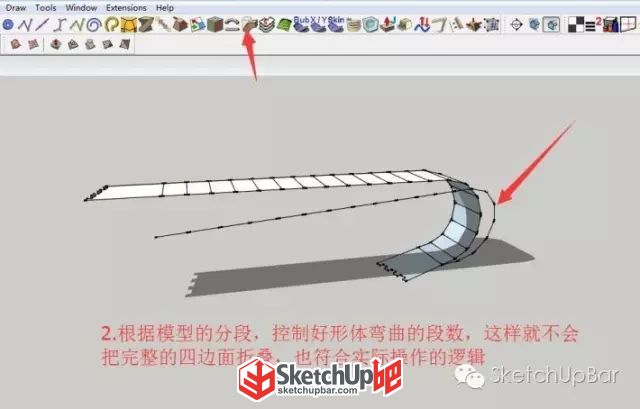The width and height of the screenshot is (640, 409).
Task: Click the window frame icon at toolbar end
Action: pyautogui.click(x=628, y=25)
